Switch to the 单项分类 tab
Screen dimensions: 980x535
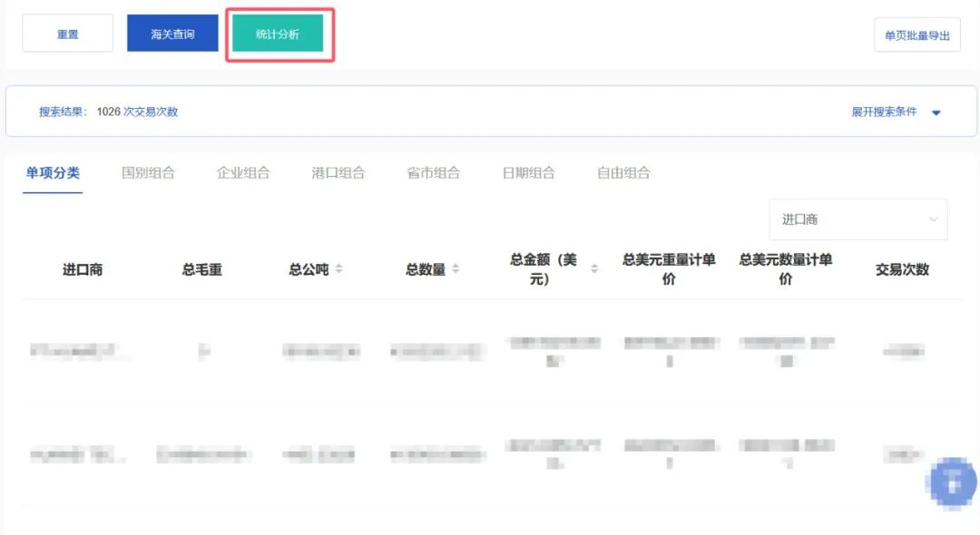[x=53, y=172]
